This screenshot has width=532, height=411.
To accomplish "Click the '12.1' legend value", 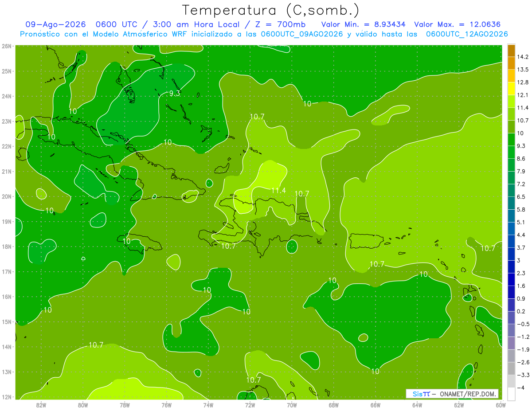I will [523, 95].
